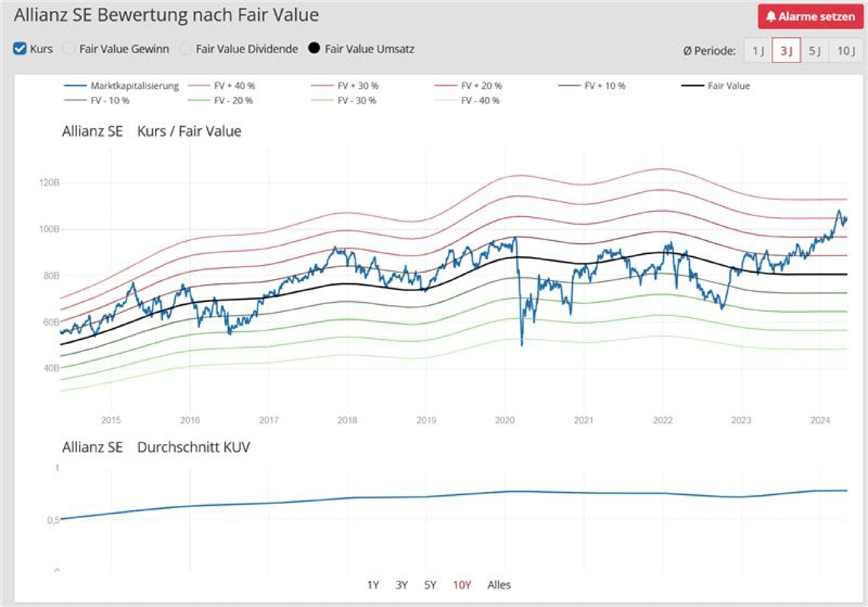Hide the FV + 30 % legend series

pos(345,86)
